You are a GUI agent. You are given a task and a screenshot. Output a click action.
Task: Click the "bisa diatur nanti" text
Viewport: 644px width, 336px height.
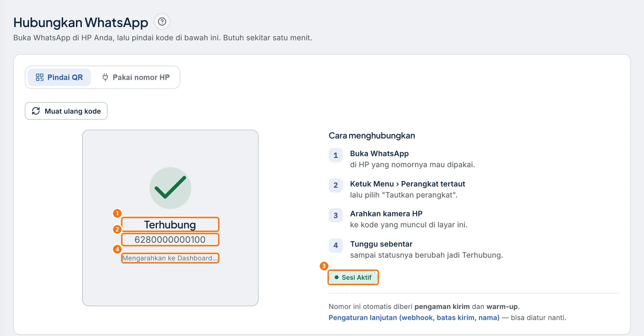(538, 318)
